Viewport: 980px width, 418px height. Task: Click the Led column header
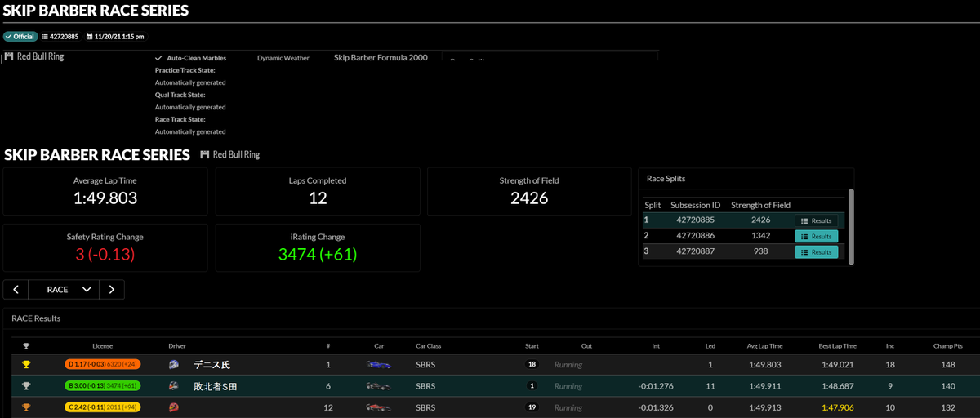coord(710,346)
